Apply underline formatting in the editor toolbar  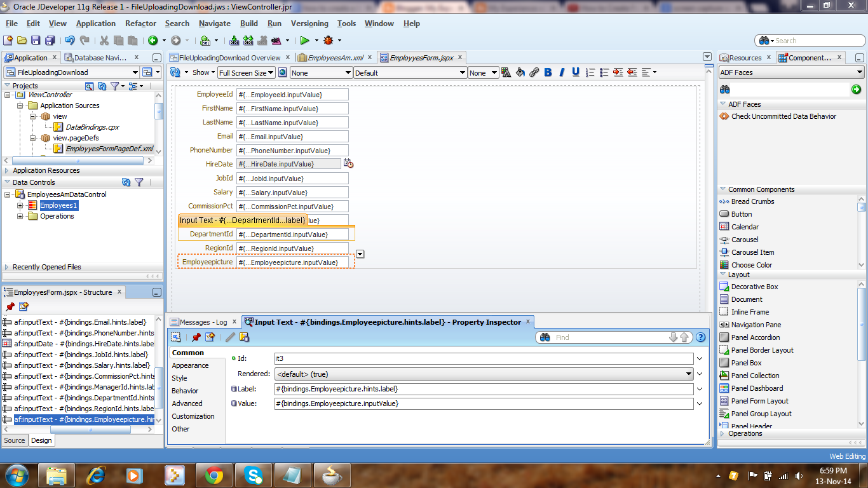click(575, 72)
